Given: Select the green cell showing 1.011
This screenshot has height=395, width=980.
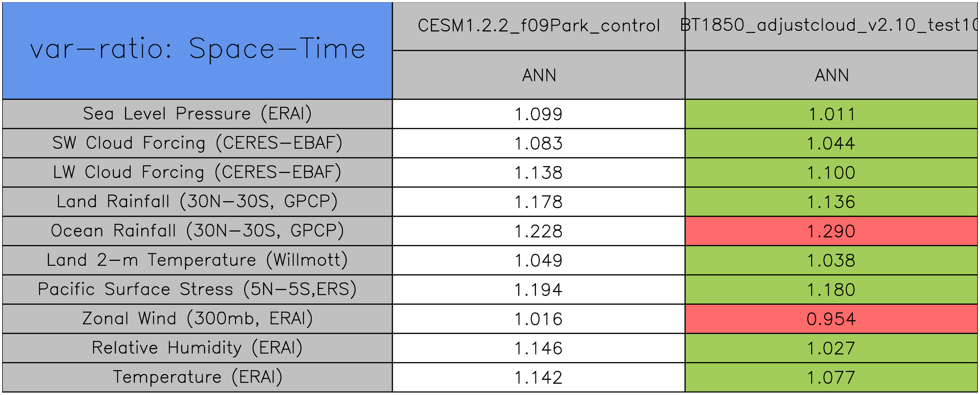Looking at the screenshot, I should tap(831, 114).
